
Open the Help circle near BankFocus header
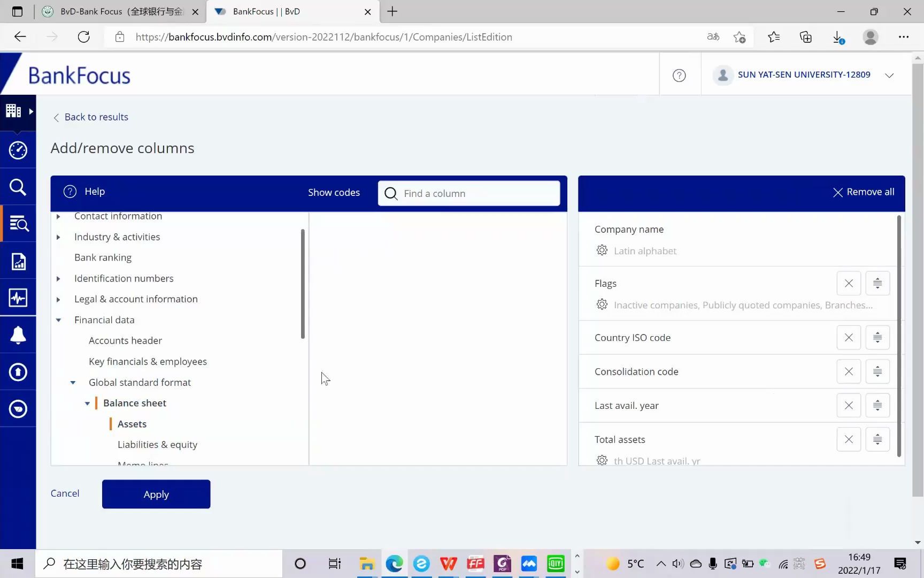(x=679, y=75)
